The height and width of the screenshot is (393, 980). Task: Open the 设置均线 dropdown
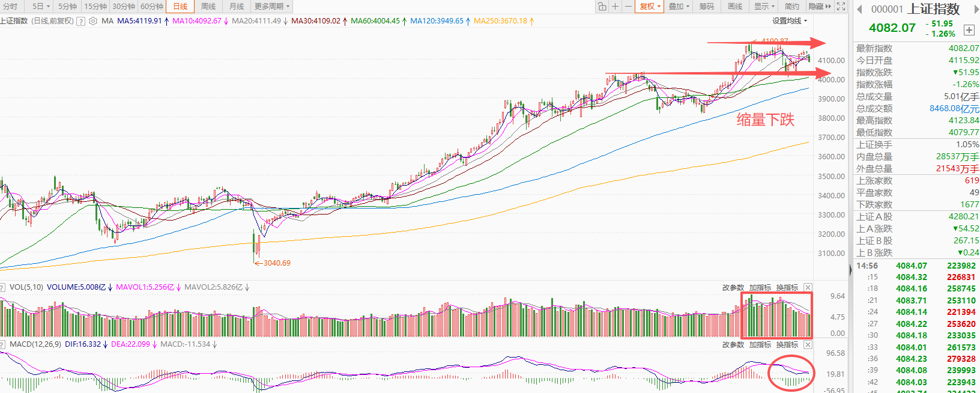pyautogui.click(x=789, y=21)
